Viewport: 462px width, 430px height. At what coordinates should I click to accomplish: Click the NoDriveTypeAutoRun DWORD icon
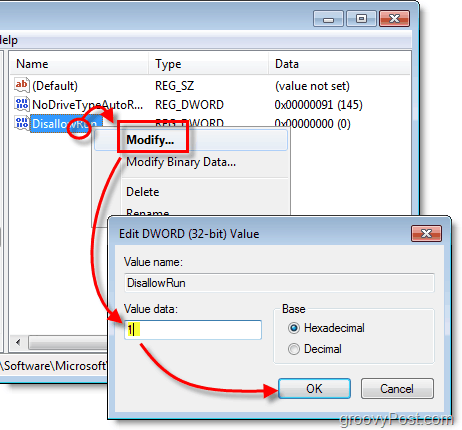point(22,104)
